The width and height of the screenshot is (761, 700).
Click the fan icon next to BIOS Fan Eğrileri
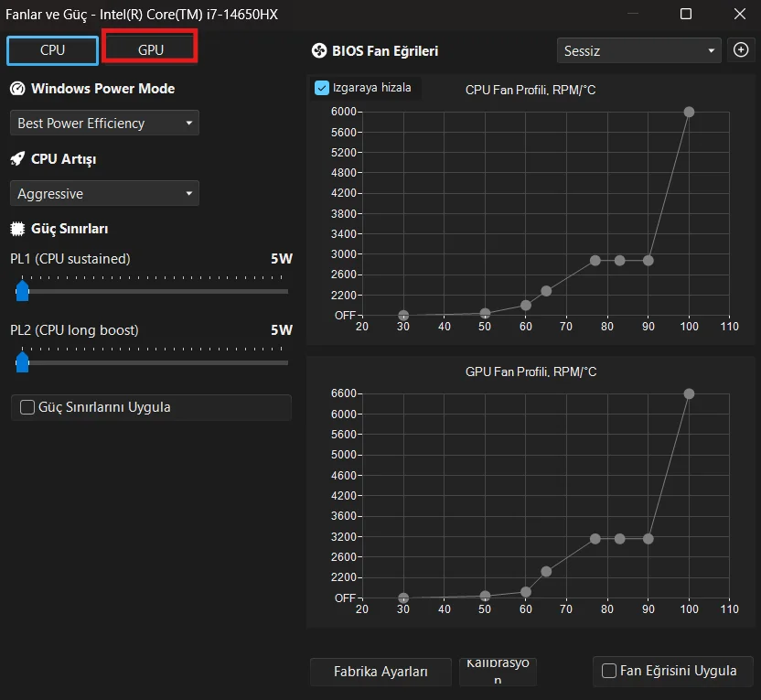[x=319, y=50]
